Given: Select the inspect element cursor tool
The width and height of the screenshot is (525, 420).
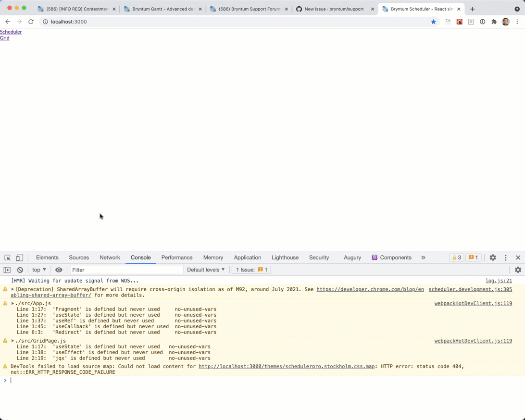Looking at the screenshot, I should 7,258.
